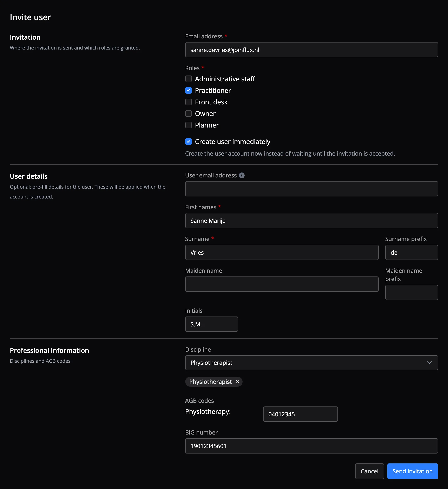Click the 'Disciplines and AGB codes' description
Screen dimensions: 448x489
[40, 361]
